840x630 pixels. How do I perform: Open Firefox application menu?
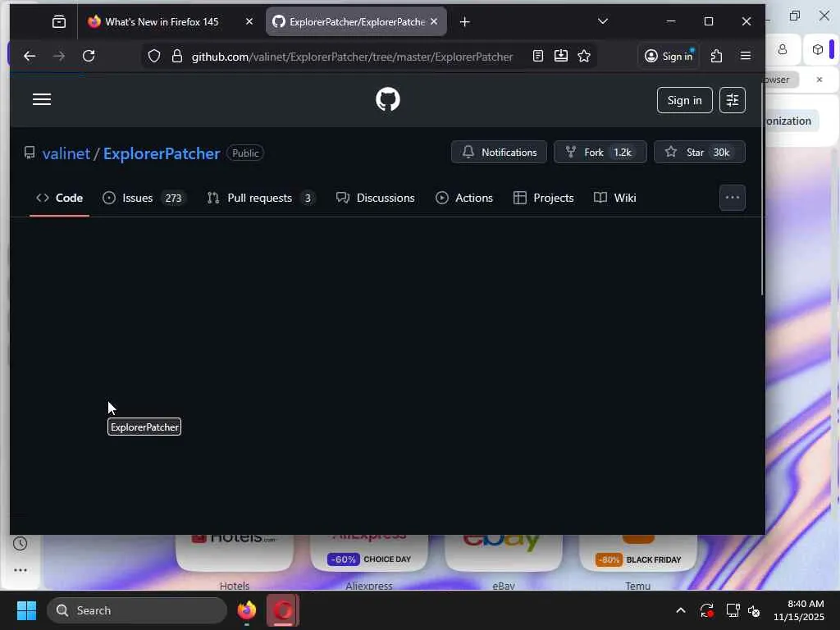745,57
